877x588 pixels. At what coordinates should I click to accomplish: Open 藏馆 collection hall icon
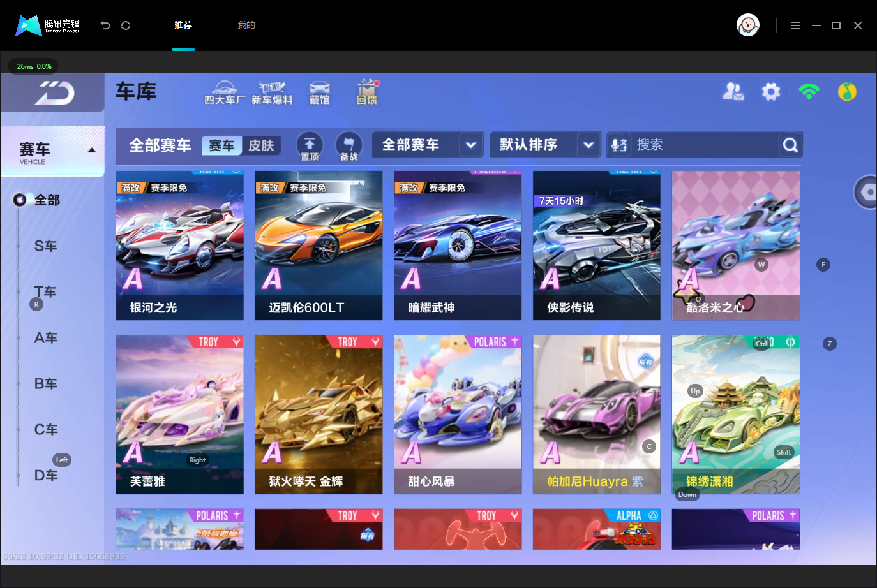[x=320, y=93]
